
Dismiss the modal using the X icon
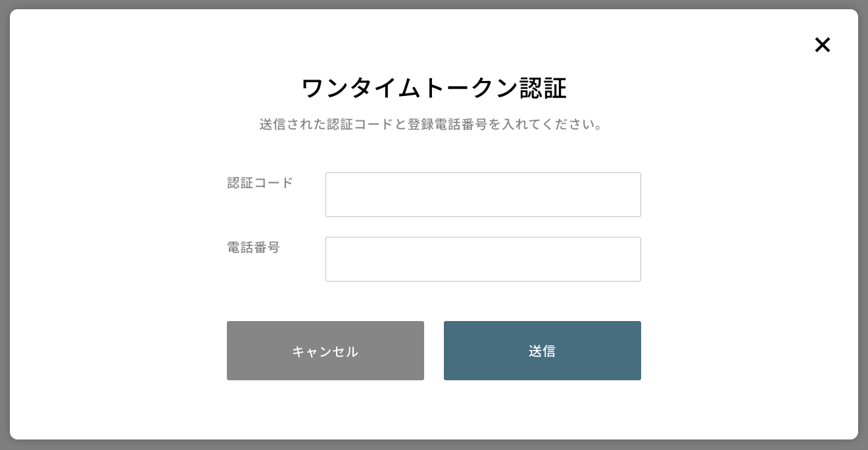[x=822, y=45]
